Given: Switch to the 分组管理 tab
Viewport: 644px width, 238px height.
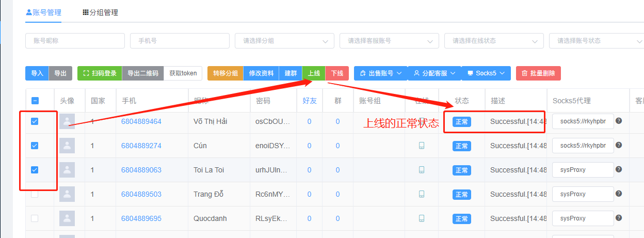Looking at the screenshot, I should pos(101,12).
